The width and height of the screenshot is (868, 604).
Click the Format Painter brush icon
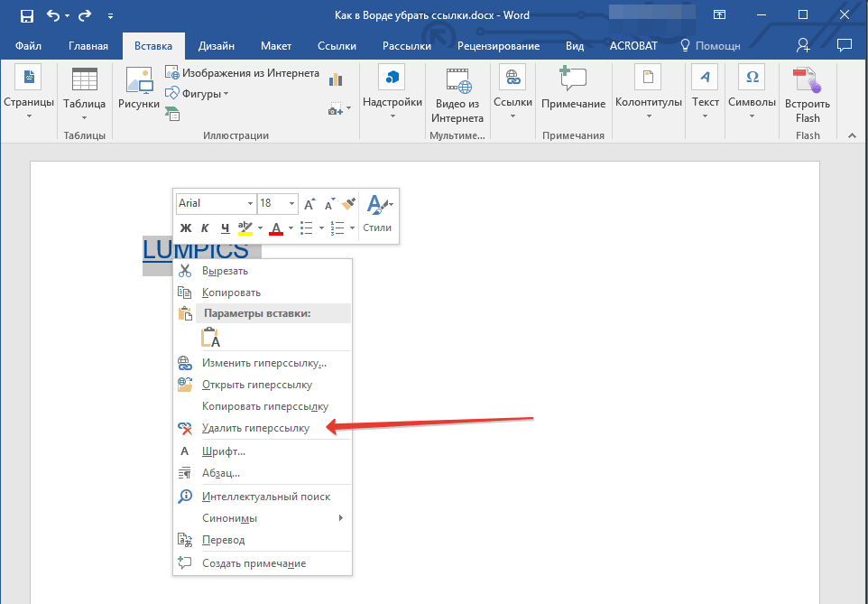pos(349,204)
